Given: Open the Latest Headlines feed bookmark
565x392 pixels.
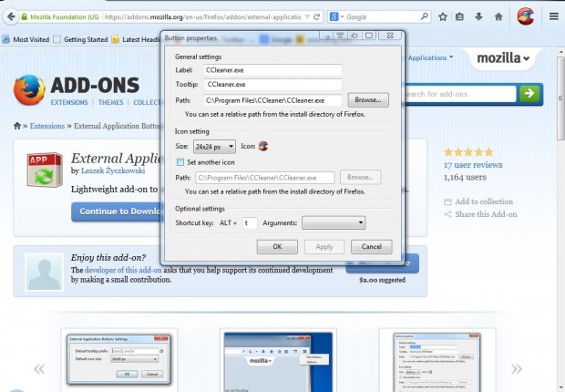Looking at the screenshot, I should coord(136,39).
